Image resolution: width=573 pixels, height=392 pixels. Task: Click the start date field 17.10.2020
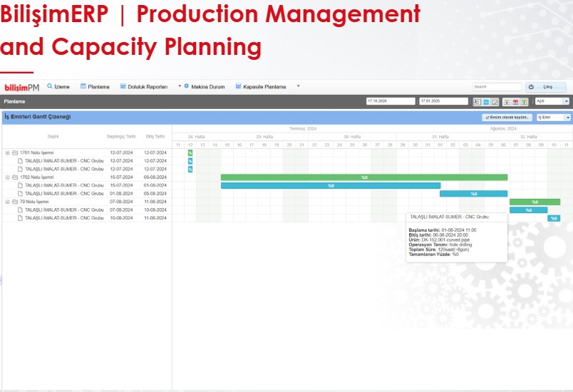(391, 101)
